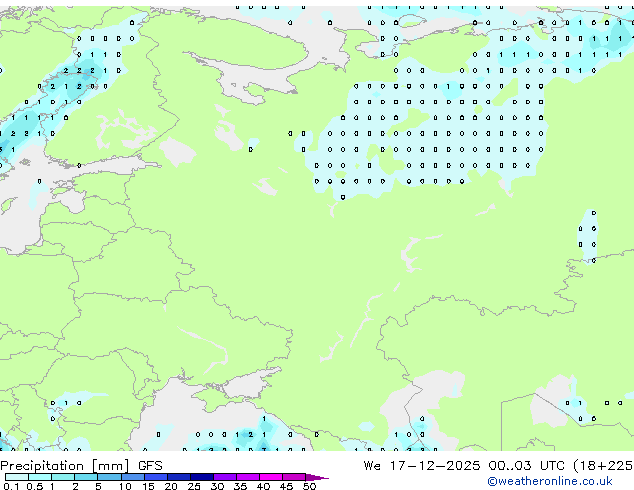Select the 0.5–1 mm legend swatch
This screenshot has height=490, width=634.
click(x=40, y=477)
